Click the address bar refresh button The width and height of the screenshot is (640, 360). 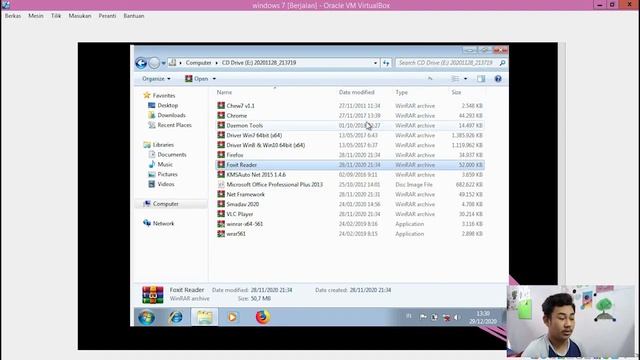[x=386, y=63]
